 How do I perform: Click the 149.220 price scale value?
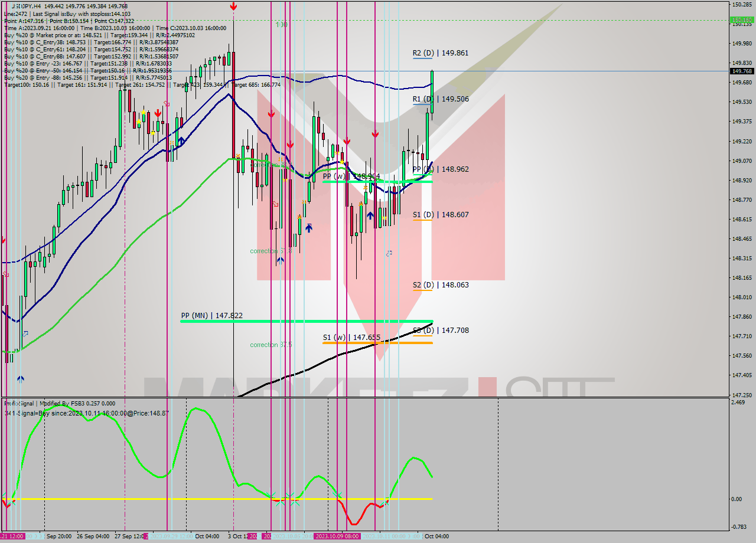(741, 142)
